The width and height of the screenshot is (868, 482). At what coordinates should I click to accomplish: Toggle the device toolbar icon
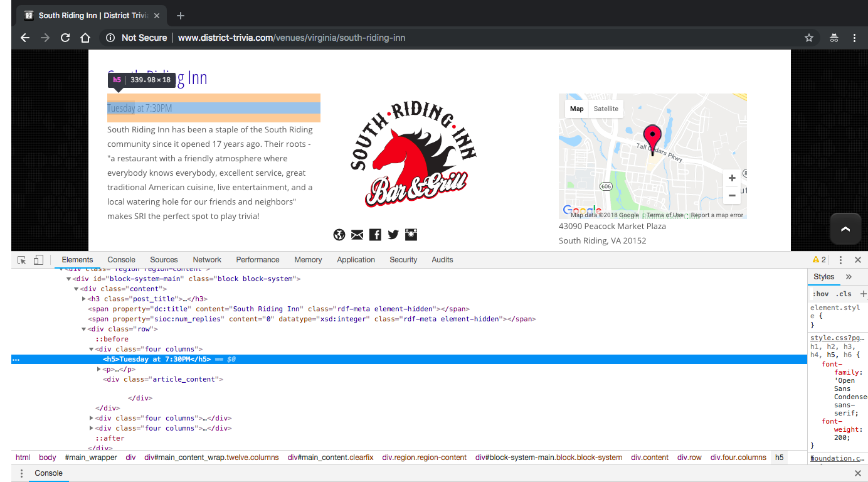(38, 260)
